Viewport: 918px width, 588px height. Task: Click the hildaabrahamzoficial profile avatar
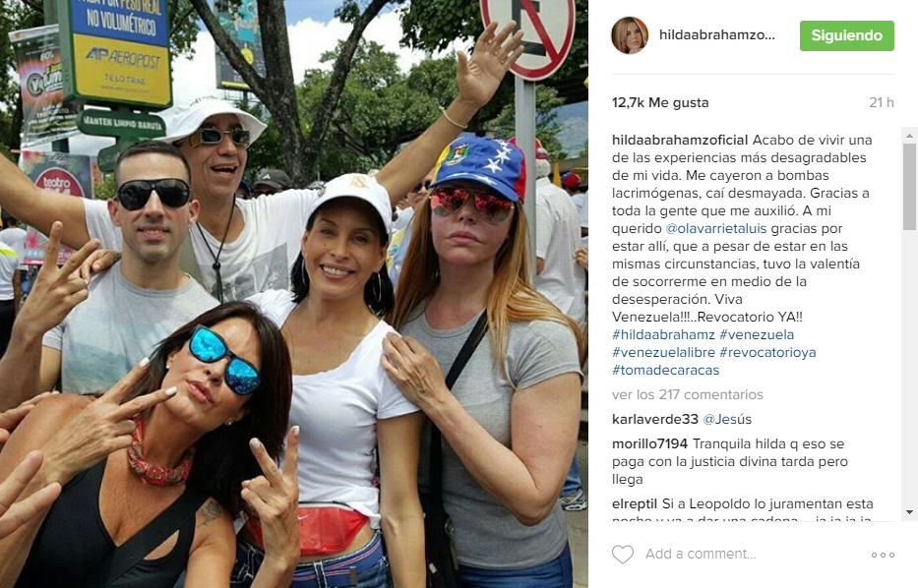[630, 35]
